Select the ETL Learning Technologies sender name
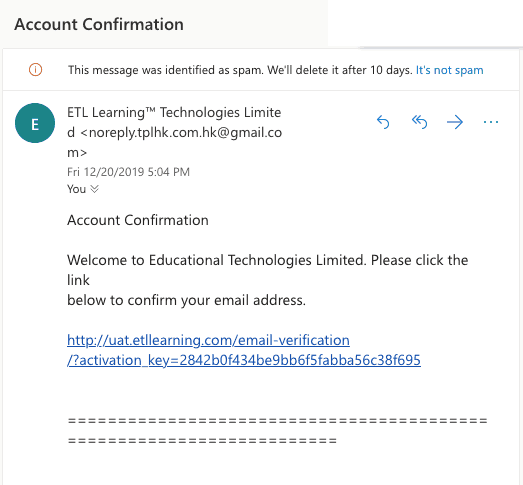523x485 pixels. pos(174,112)
